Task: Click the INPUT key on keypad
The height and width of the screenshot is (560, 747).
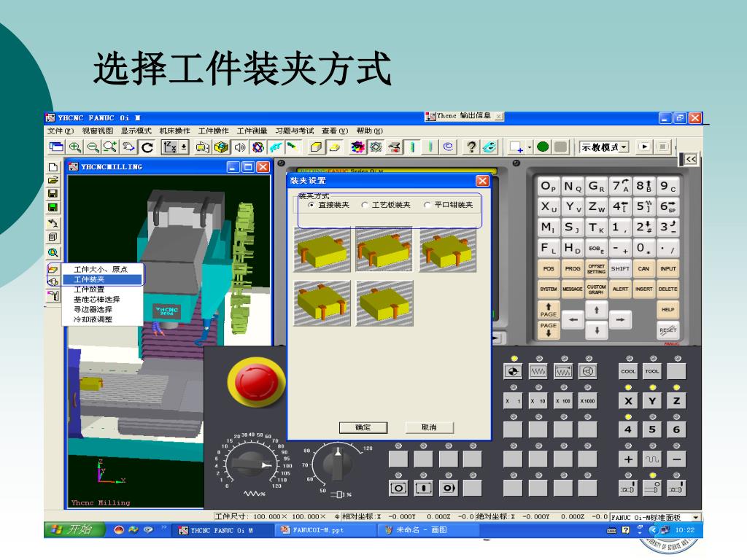Action: 667,269
